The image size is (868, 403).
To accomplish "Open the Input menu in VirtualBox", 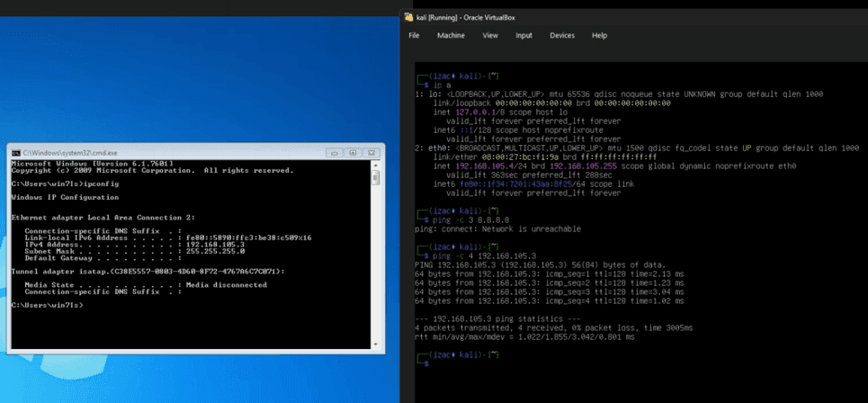I will point(523,35).
